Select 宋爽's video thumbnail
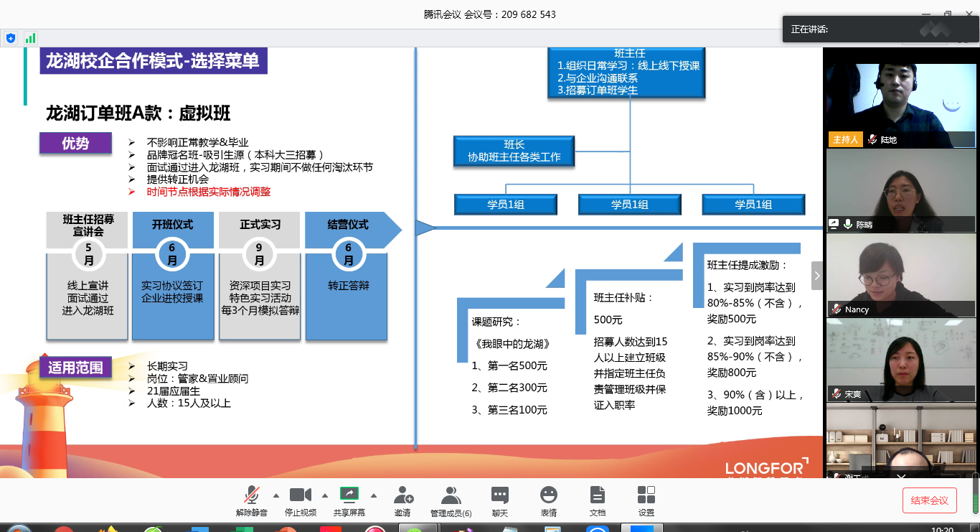980x532 pixels. (900, 360)
